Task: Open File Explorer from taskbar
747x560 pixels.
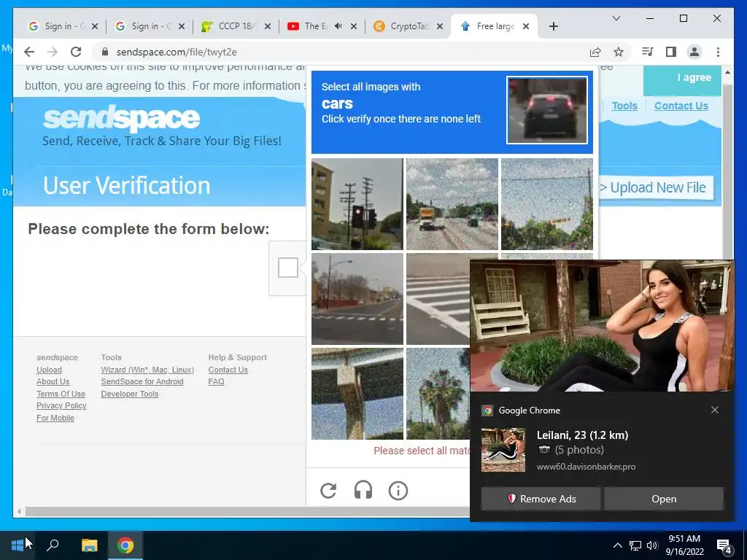Action: 89,545
